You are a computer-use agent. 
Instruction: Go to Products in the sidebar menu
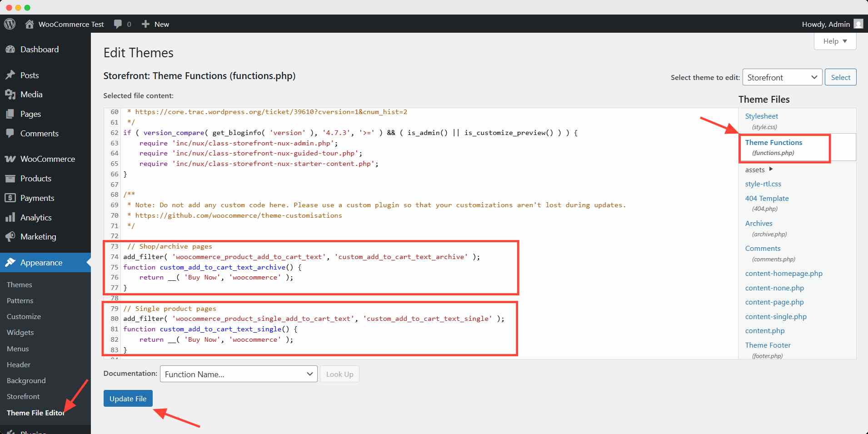click(x=35, y=179)
